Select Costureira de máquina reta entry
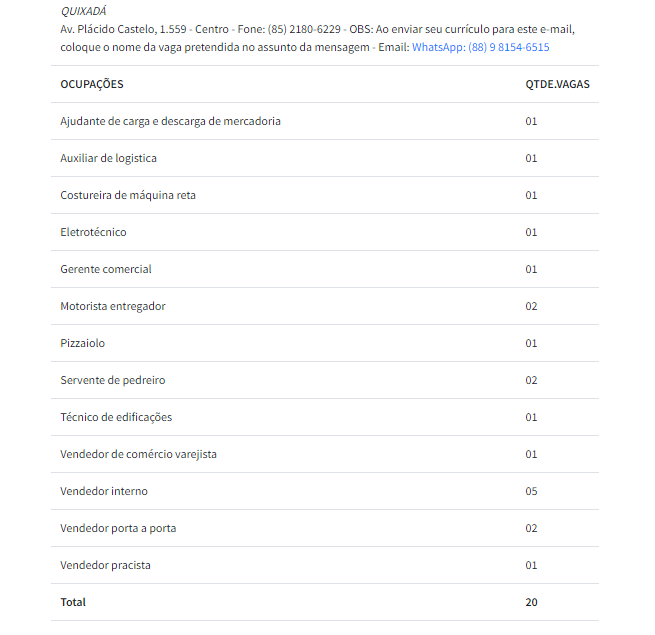Image resolution: width=655 pixels, height=635 pixels. (x=128, y=195)
